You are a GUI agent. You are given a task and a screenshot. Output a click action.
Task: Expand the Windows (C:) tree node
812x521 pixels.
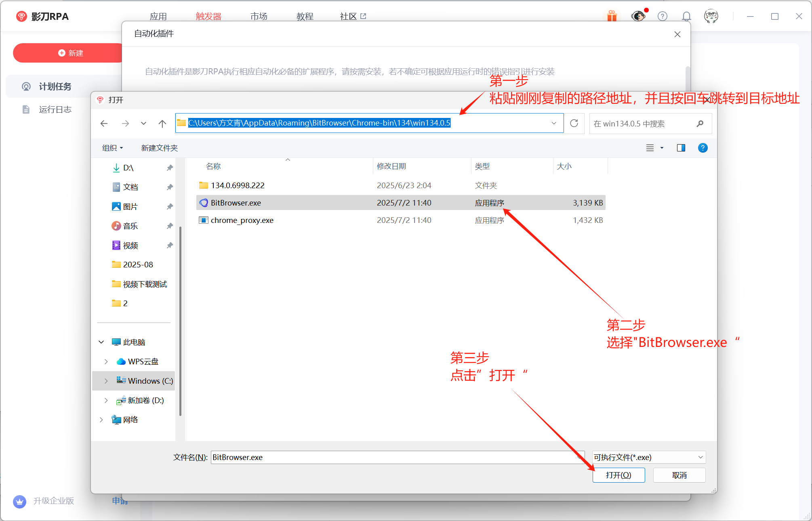coord(106,381)
